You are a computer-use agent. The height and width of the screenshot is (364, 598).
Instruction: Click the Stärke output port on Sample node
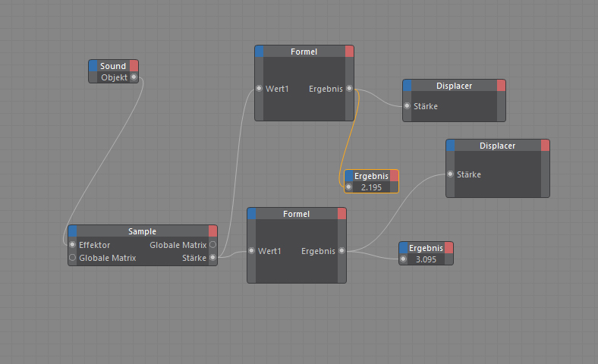click(x=212, y=258)
